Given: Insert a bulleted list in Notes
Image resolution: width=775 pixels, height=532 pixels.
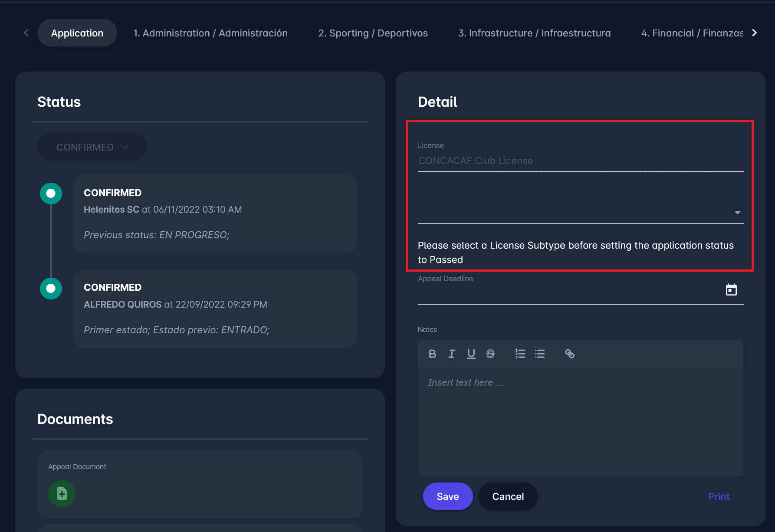Looking at the screenshot, I should (540, 354).
